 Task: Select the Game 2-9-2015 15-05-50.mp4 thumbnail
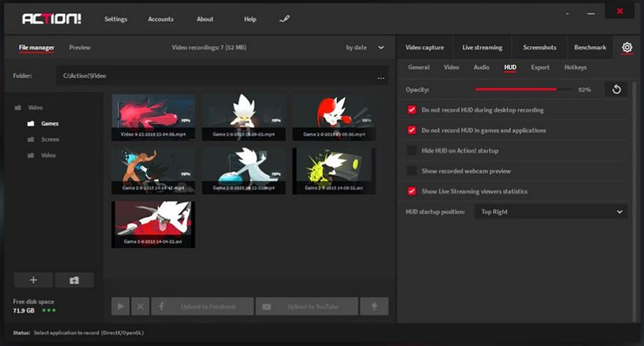coord(334,117)
